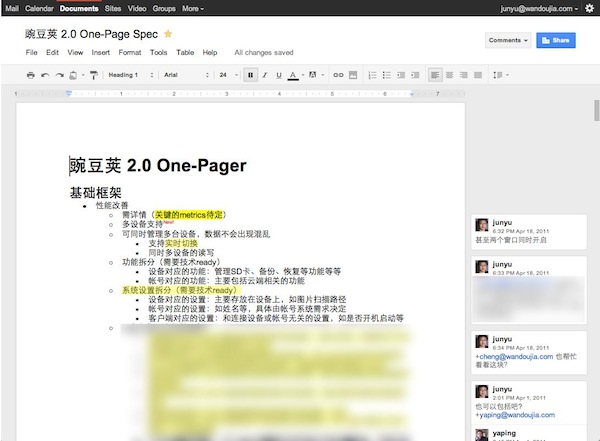Image resolution: width=600 pixels, height=441 pixels.
Task: Insert a link using the chain icon
Action: pyautogui.click(x=338, y=74)
